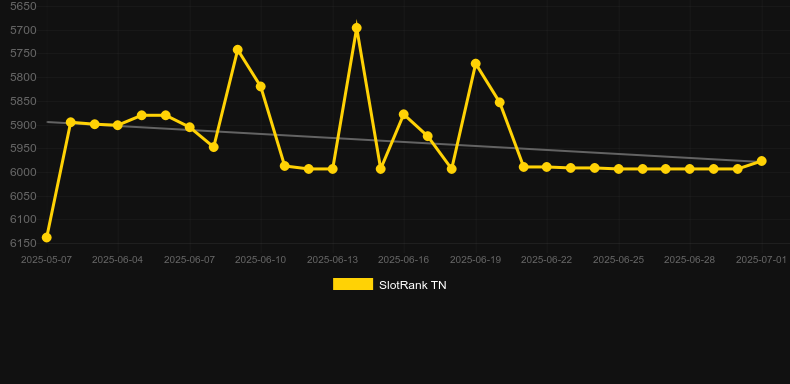Click the x-axis label 2025-06-25

tap(618, 260)
